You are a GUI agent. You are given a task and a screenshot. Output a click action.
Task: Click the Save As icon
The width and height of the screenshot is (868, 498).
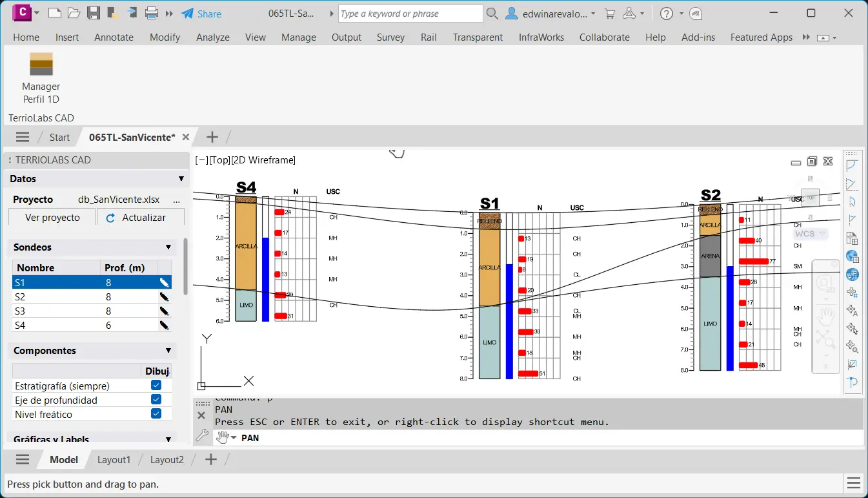click(112, 13)
